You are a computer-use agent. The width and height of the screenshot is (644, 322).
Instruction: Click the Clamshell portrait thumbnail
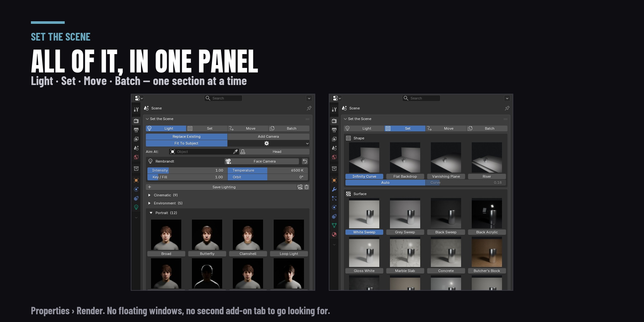[x=248, y=235]
